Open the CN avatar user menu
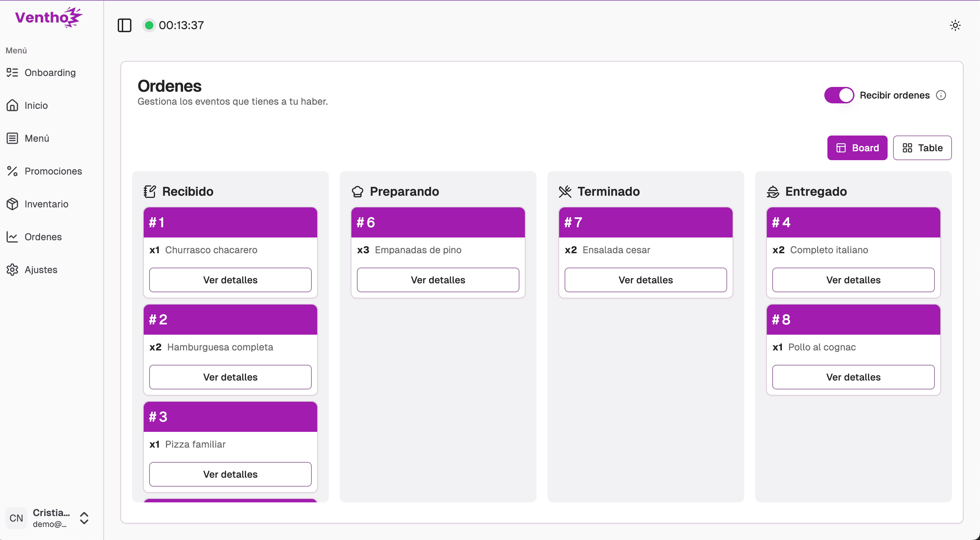Image resolution: width=980 pixels, height=540 pixels. [16, 518]
